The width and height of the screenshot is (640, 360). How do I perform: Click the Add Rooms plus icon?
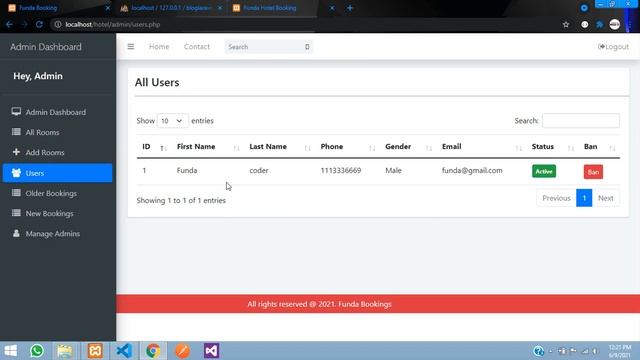pos(16,152)
